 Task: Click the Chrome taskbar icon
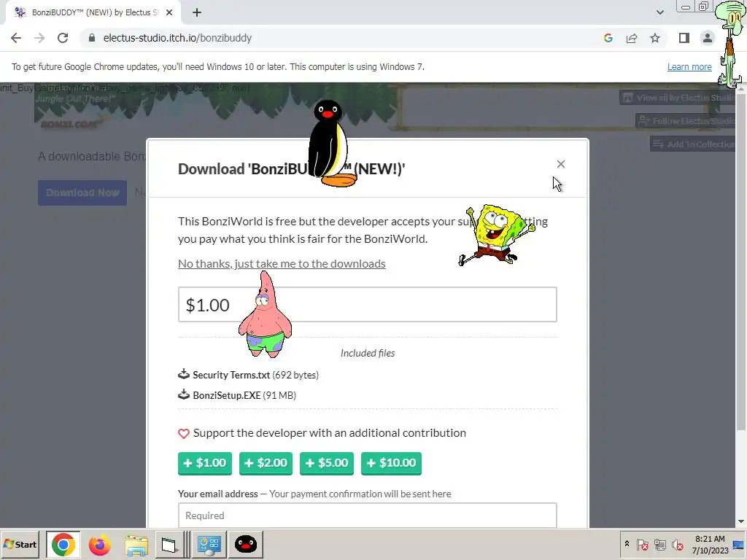coord(63,544)
